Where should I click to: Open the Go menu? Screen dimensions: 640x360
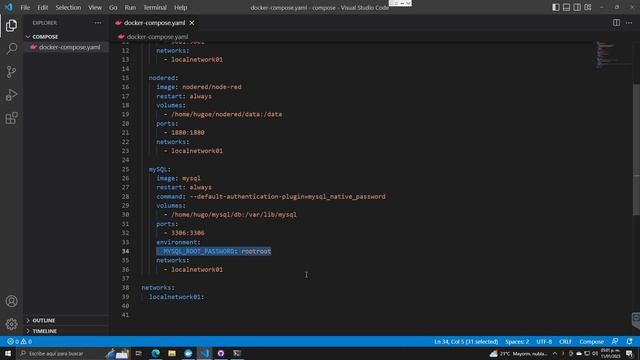point(113,7)
